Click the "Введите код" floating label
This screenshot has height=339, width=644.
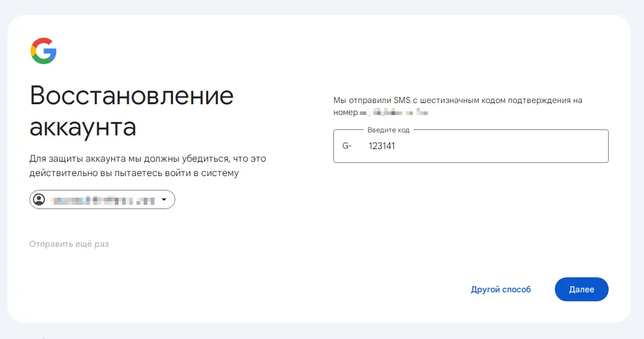[388, 130]
